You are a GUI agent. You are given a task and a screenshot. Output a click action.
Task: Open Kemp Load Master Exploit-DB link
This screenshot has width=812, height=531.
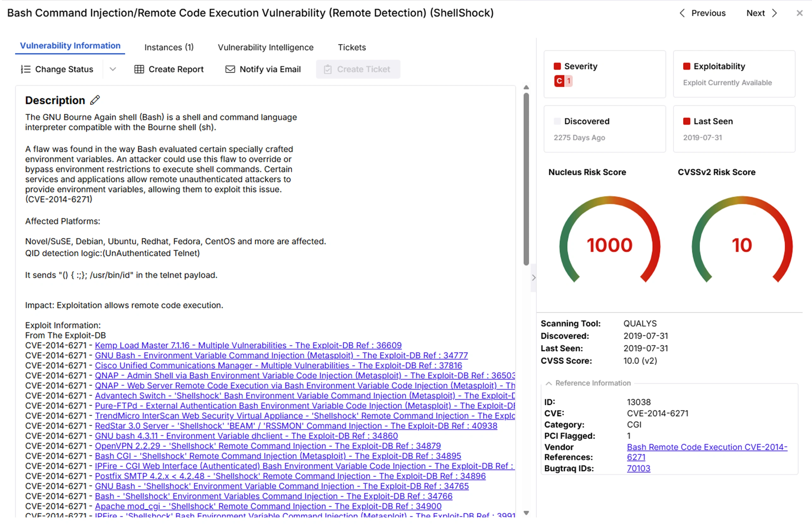248,345
